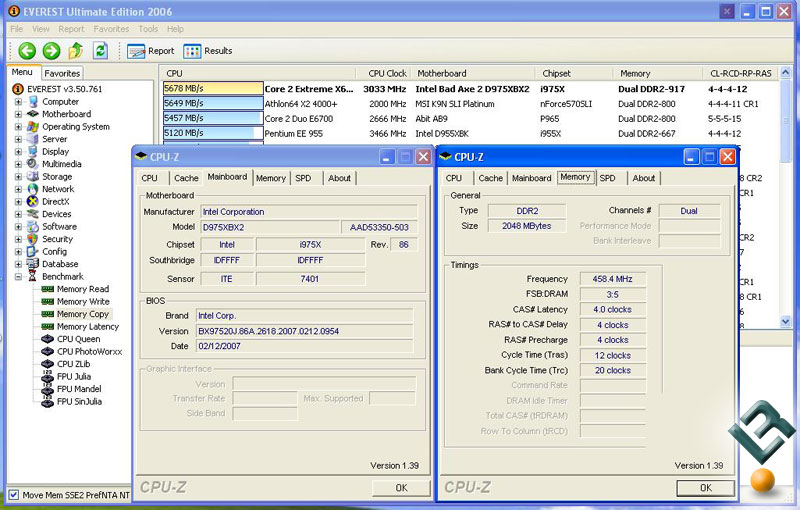Select Memory Latency benchmark item
This screenshot has width=800, height=510.
coord(88,326)
